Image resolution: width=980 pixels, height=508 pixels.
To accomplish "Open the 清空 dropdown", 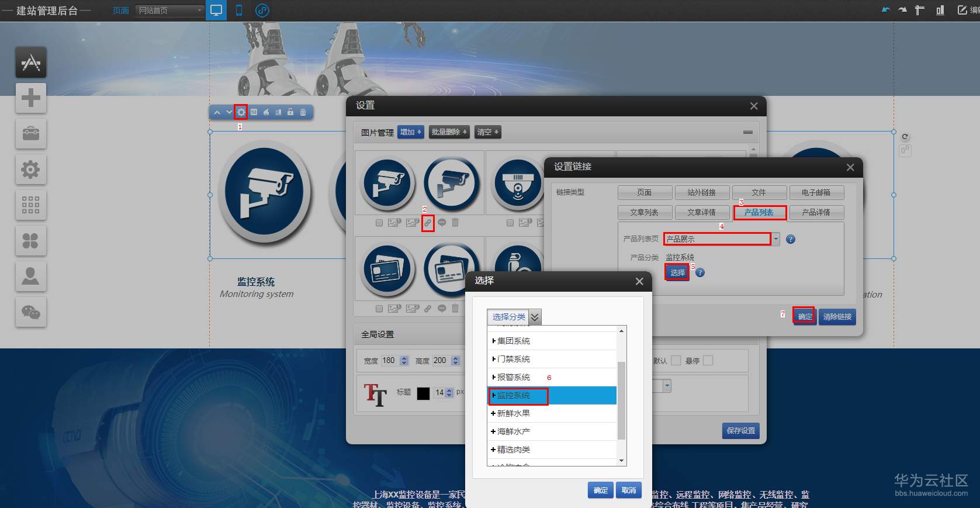I will click(x=488, y=132).
